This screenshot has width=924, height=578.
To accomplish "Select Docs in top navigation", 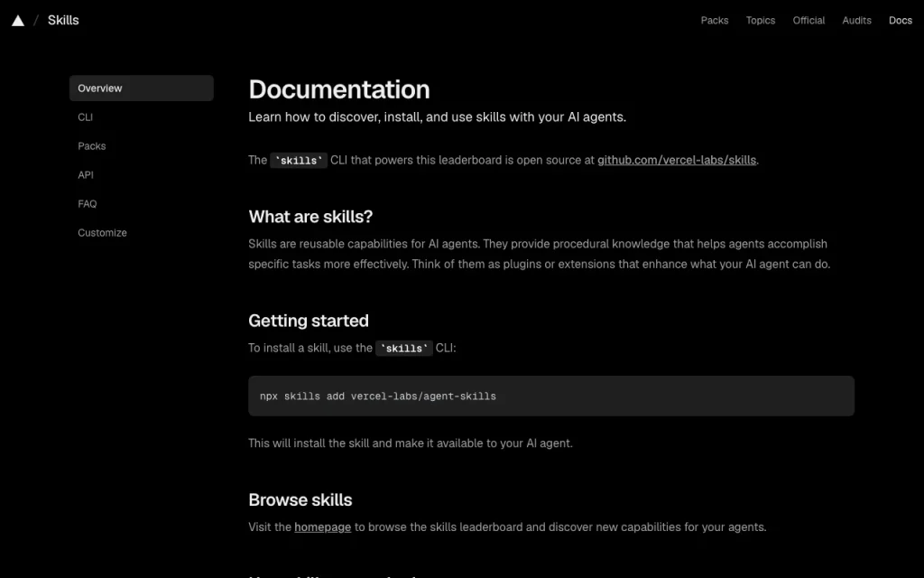I will point(900,20).
